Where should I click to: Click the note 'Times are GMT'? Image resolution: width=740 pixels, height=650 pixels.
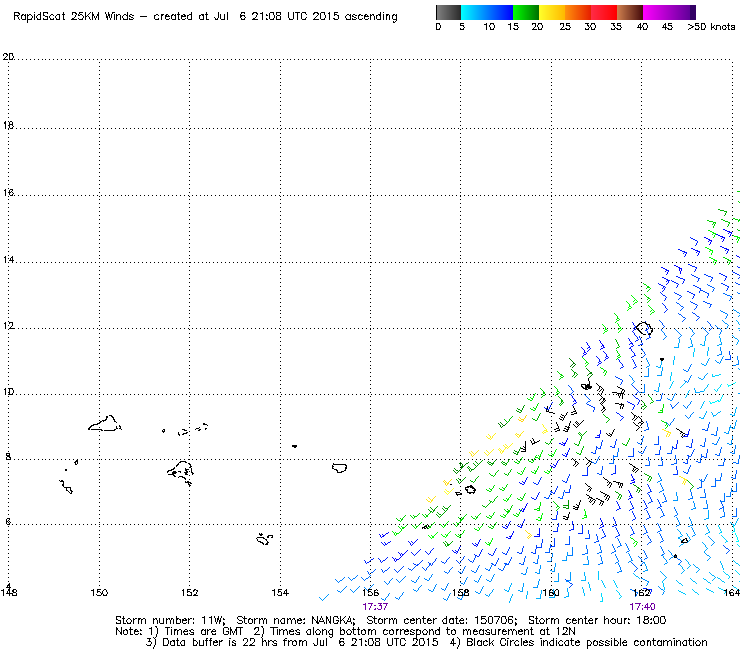pos(204,631)
